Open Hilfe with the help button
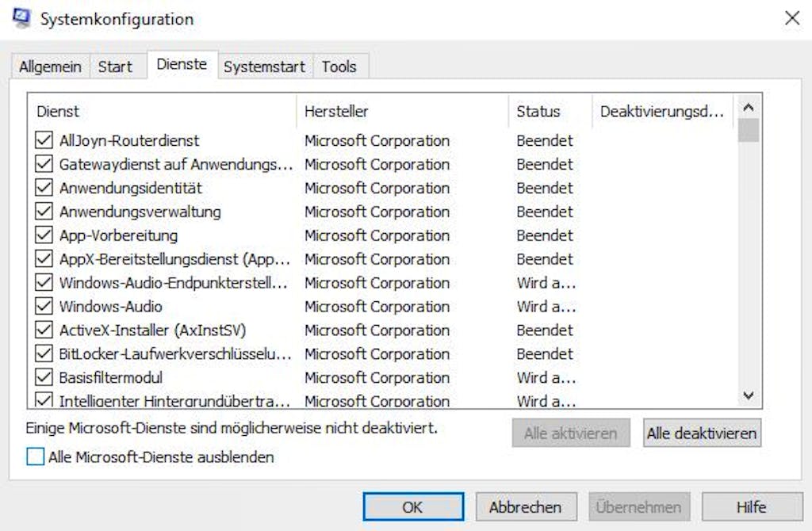812x531 pixels. click(x=752, y=506)
